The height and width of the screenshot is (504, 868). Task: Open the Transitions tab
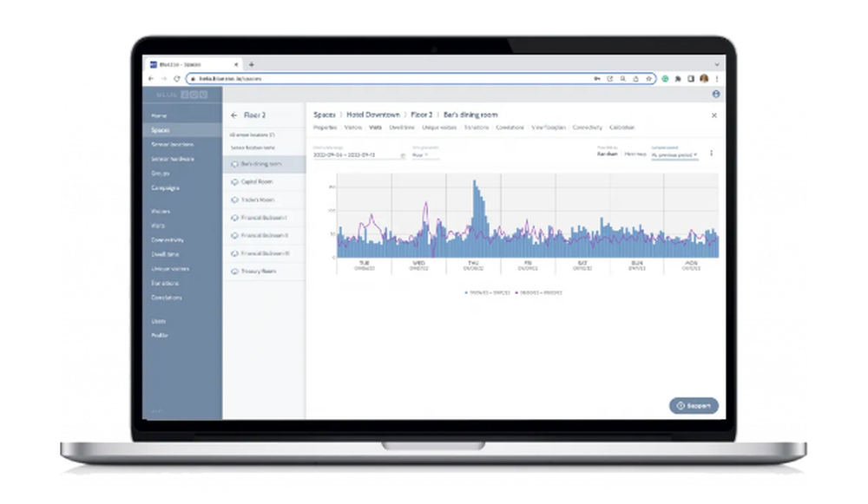click(x=476, y=128)
